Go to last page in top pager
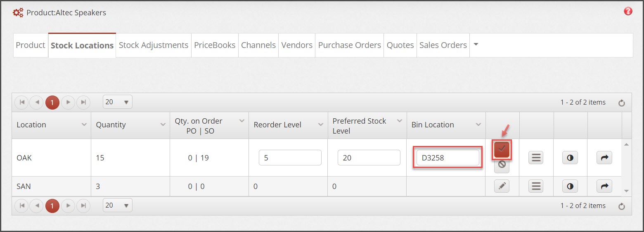 click(x=83, y=102)
